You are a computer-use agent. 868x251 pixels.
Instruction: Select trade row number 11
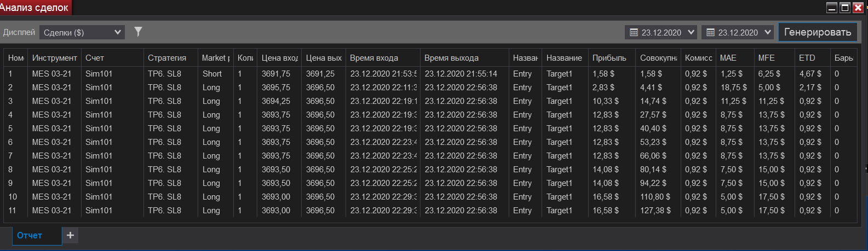(164, 211)
